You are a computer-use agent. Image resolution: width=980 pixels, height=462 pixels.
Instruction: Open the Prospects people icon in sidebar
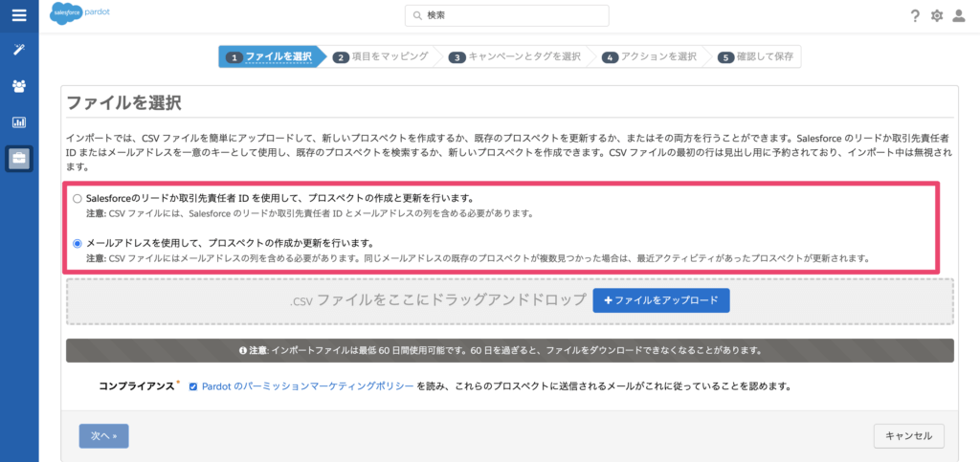[18, 86]
